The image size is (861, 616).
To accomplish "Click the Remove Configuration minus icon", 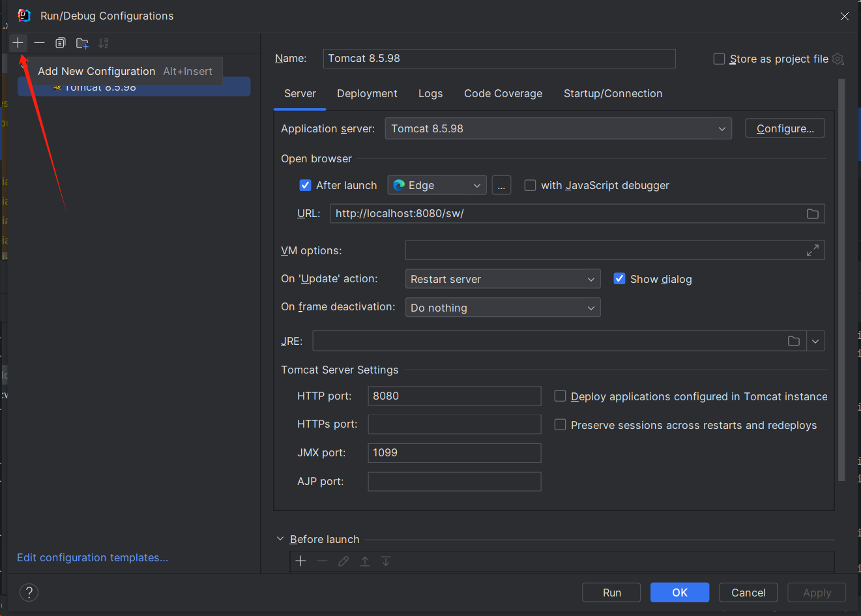I will [x=39, y=43].
